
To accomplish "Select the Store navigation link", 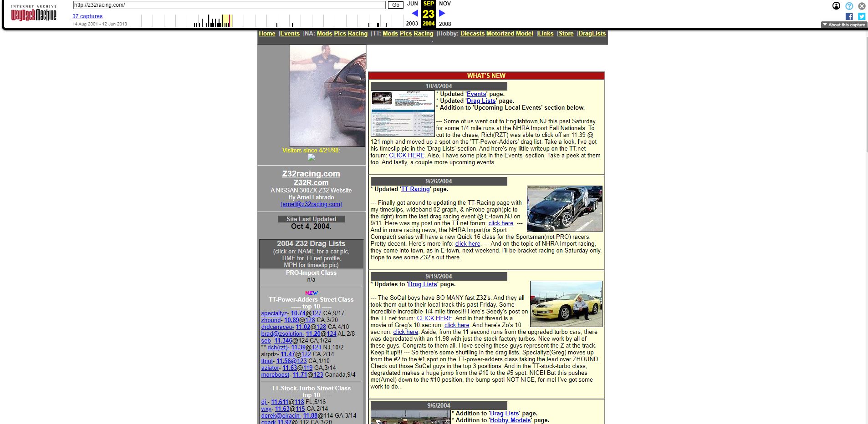I will coord(566,34).
